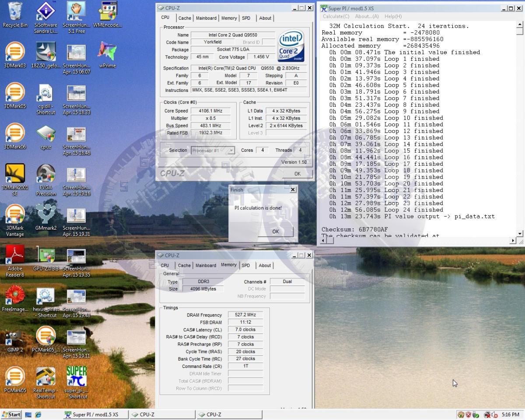
Task: Open the Recycle Bin desktop icon
Action: [15, 15]
